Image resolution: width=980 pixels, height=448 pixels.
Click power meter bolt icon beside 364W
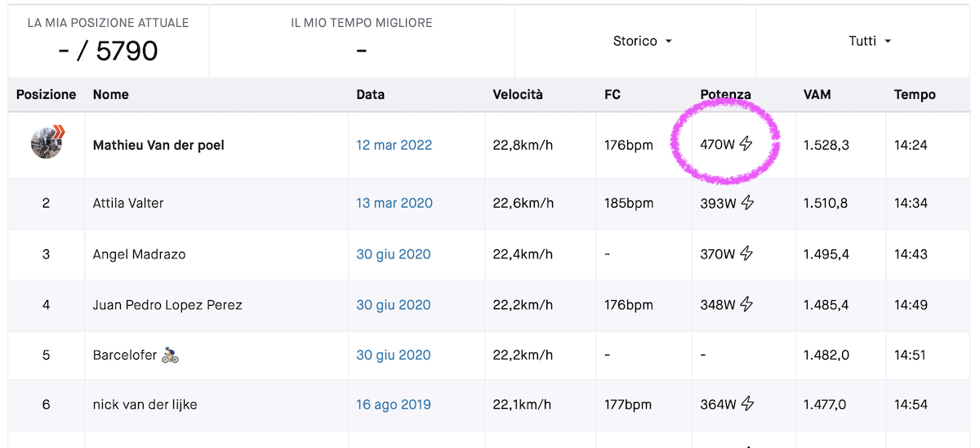point(747,404)
